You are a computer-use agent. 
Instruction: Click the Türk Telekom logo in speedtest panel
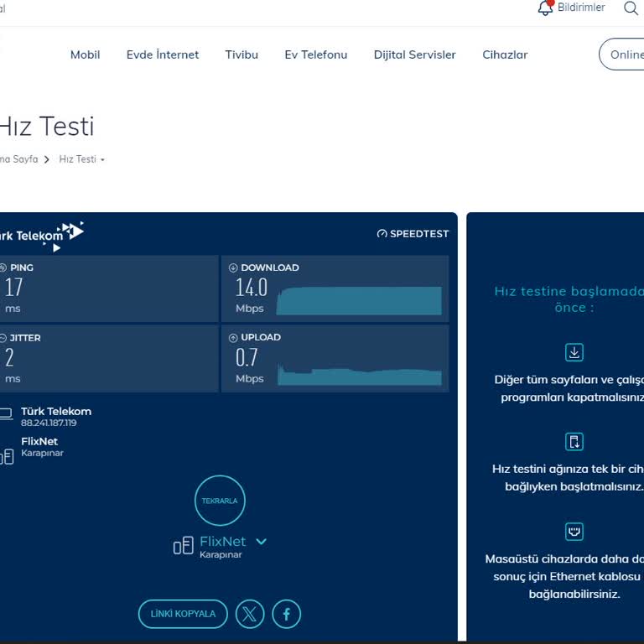click(x=41, y=236)
